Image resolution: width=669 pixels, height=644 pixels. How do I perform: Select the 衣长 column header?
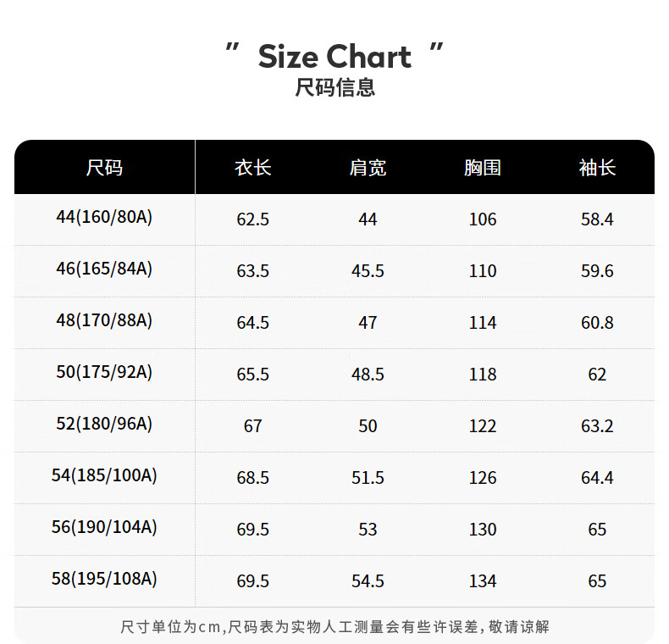click(x=252, y=168)
